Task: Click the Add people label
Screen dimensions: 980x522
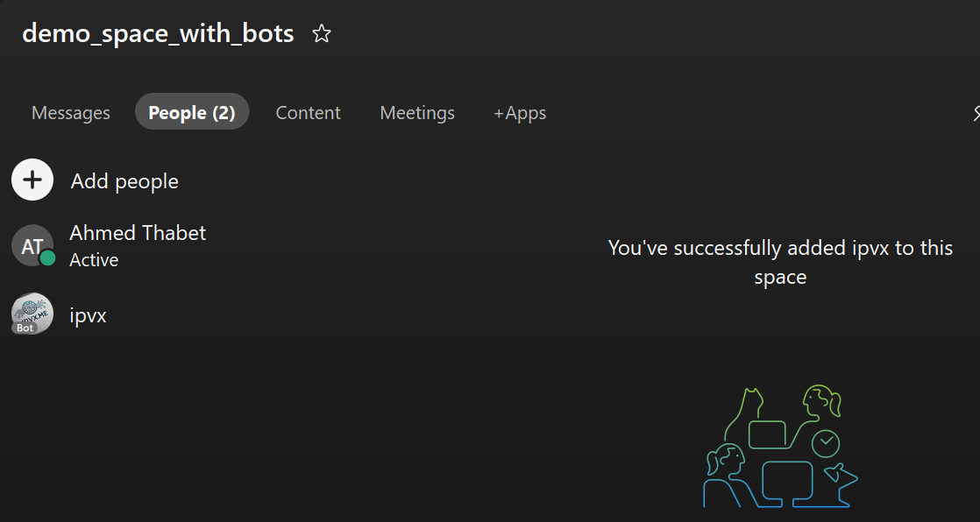Action: 124,181
